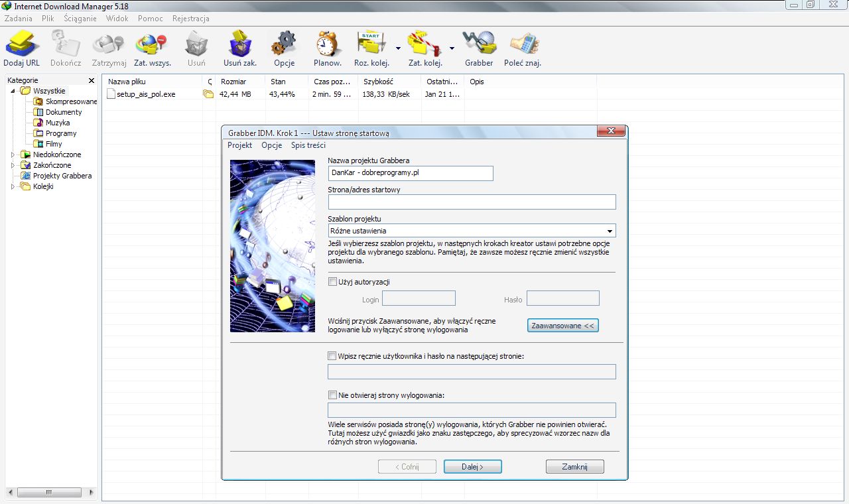Sort by Szybkość column header

pos(389,82)
